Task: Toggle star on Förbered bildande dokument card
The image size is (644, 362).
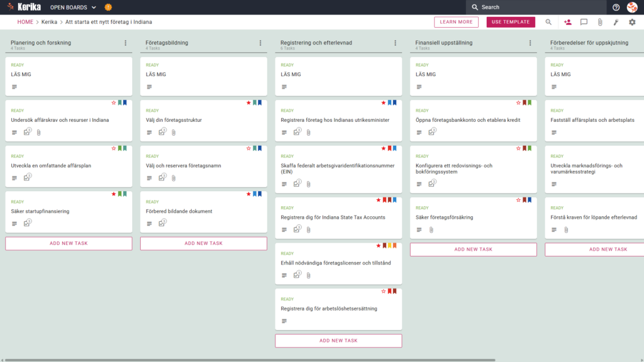Action: click(248, 194)
